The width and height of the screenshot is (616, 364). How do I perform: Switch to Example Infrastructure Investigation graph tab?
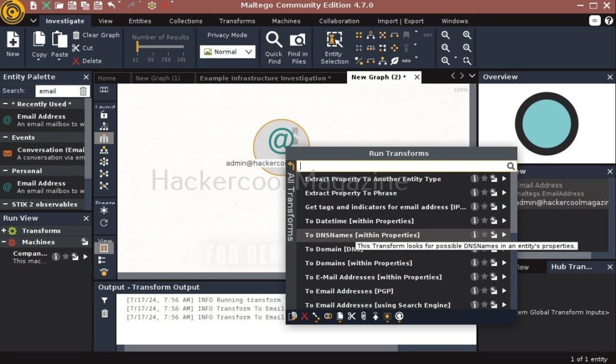point(265,78)
